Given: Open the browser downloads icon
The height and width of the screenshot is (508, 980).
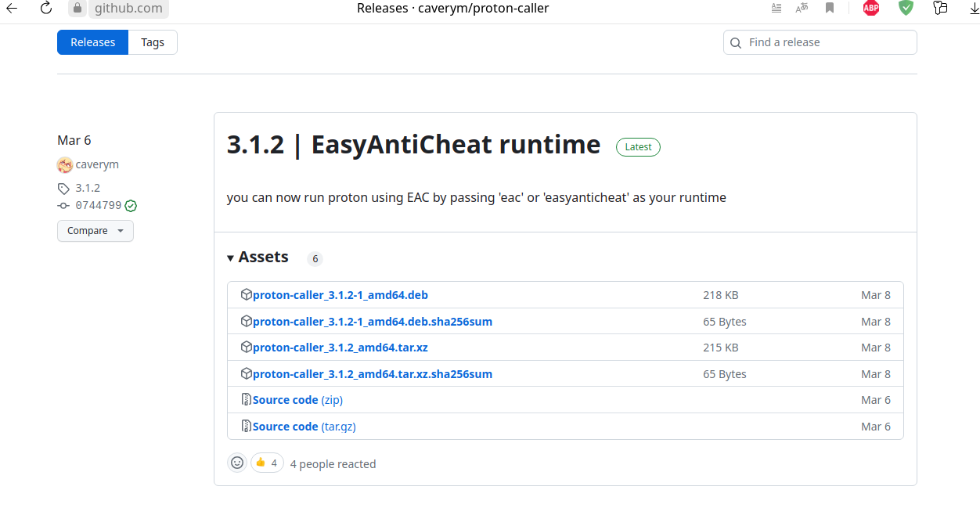Looking at the screenshot, I should point(974,9).
